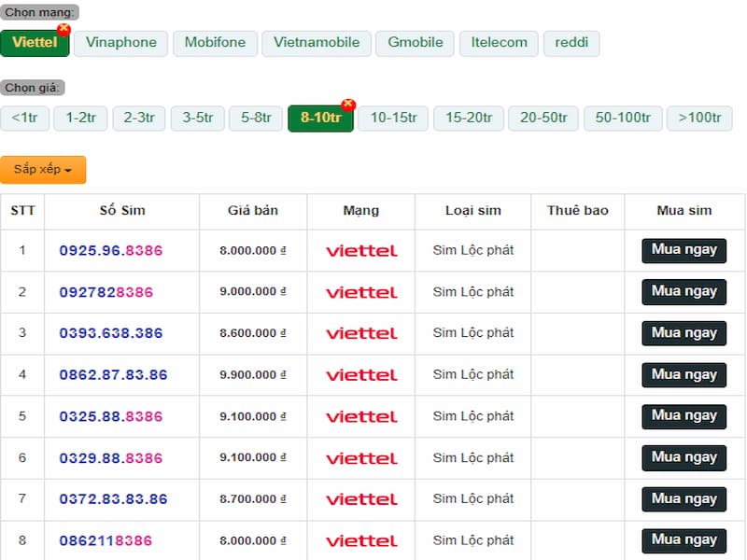Click Viettel logo in row 0372.83.83.86

[x=361, y=499]
